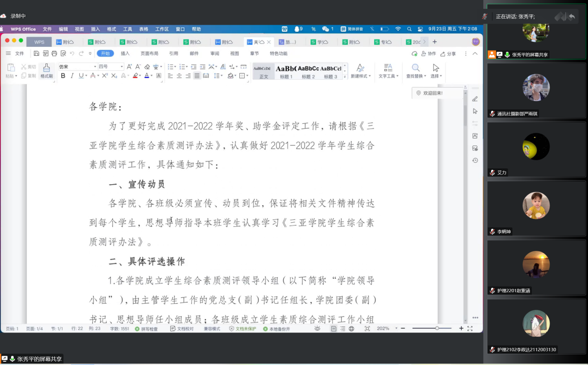
Task: Toggle bold formatting in the ribbon
Action: (63, 76)
